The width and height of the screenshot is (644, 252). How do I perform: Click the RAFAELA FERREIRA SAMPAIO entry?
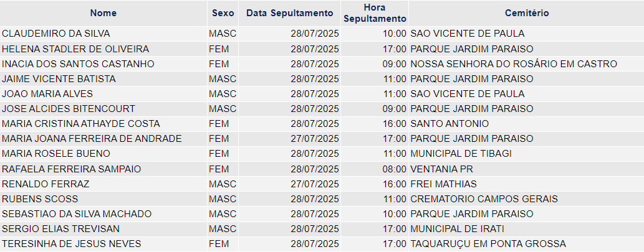pos(72,169)
